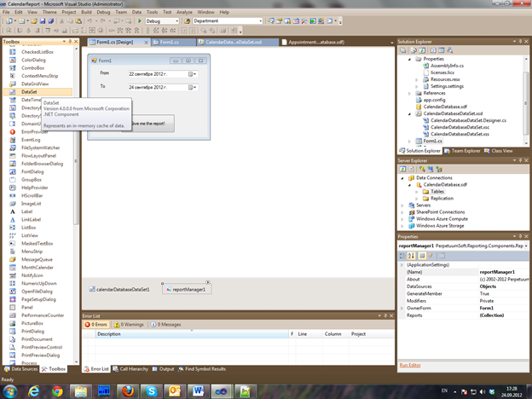Open Google Chrome from the taskbar
Viewport: 532px width, 399px height.
[57, 391]
